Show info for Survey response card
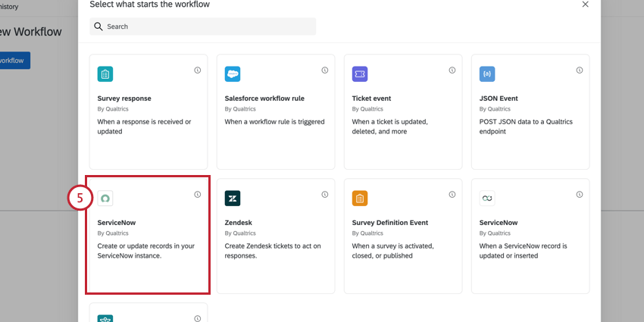The width and height of the screenshot is (644, 322). coord(198,70)
